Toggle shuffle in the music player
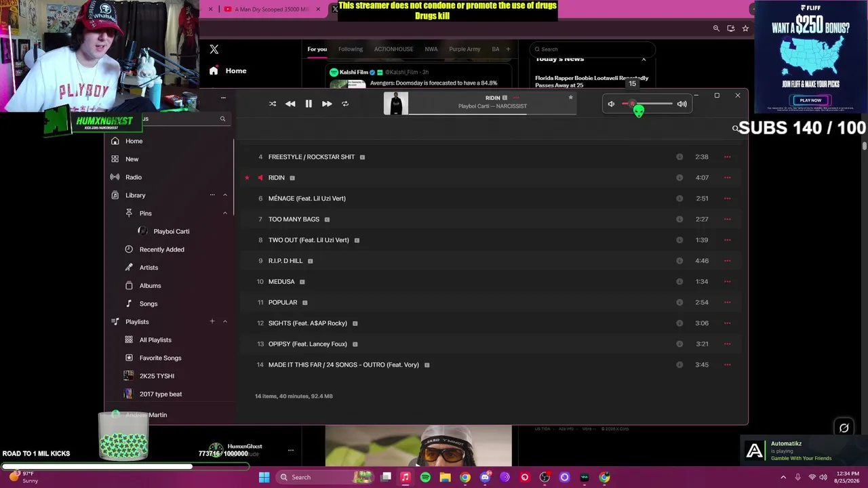 [x=273, y=104]
